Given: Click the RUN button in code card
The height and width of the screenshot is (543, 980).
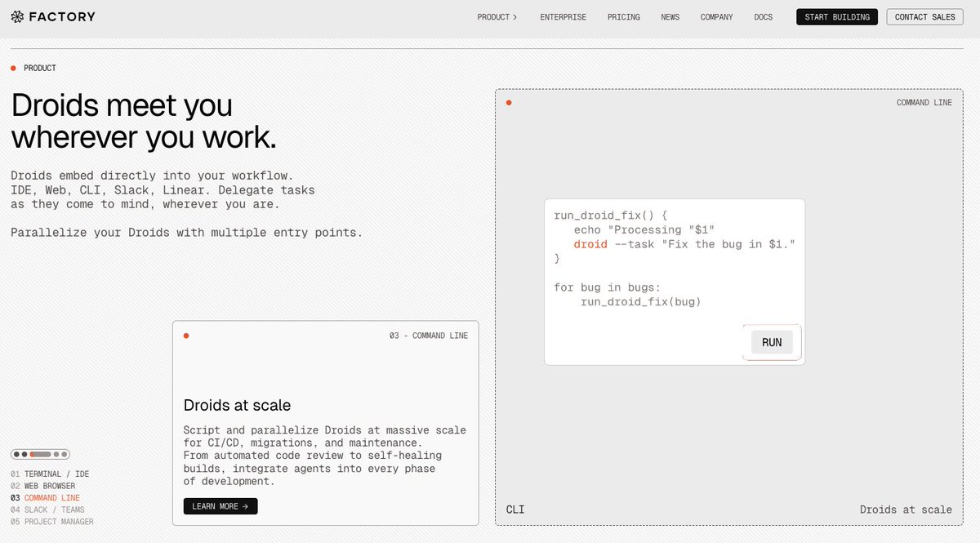Looking at the screenshot, I should tap(772, 342).
